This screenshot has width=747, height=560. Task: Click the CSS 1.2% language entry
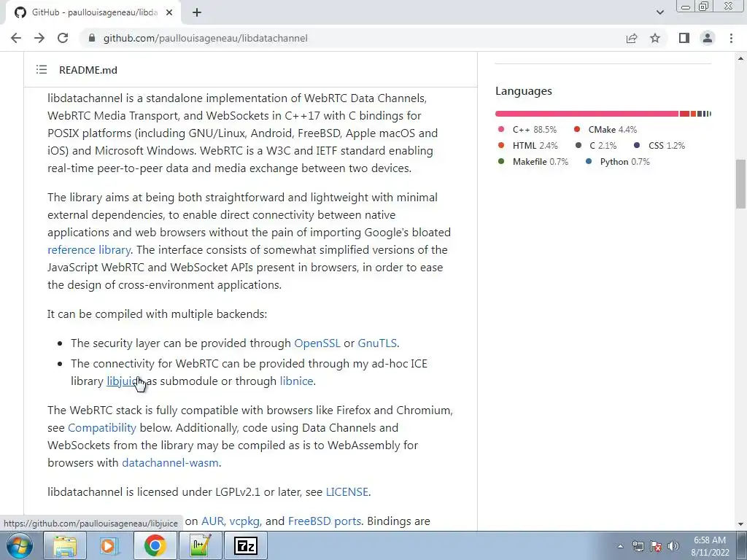(x=659, y=146)
